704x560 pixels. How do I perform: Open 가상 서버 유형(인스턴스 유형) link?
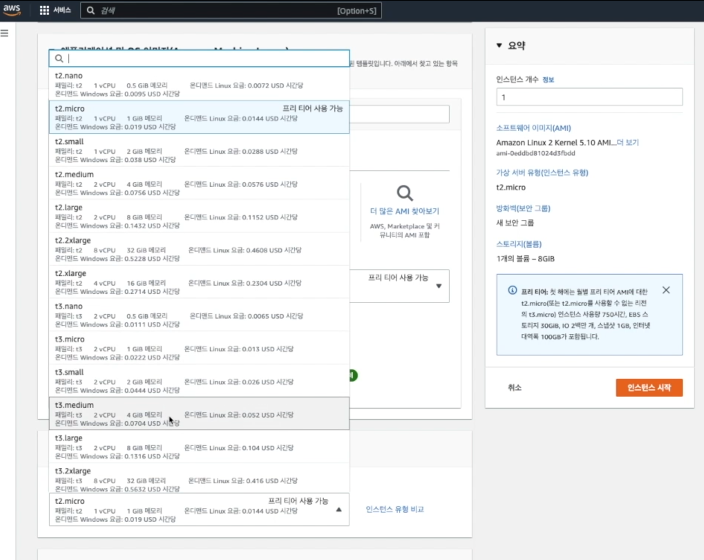(x=542, y=172)
